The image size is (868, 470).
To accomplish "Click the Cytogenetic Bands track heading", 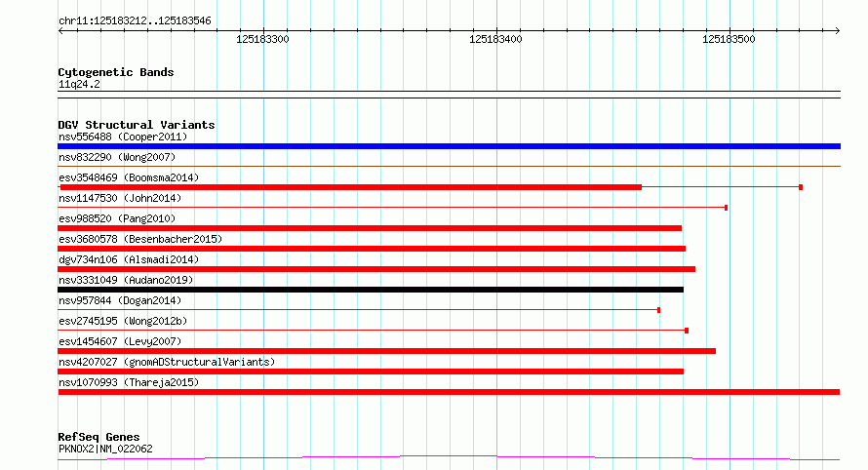I will 116,72.
